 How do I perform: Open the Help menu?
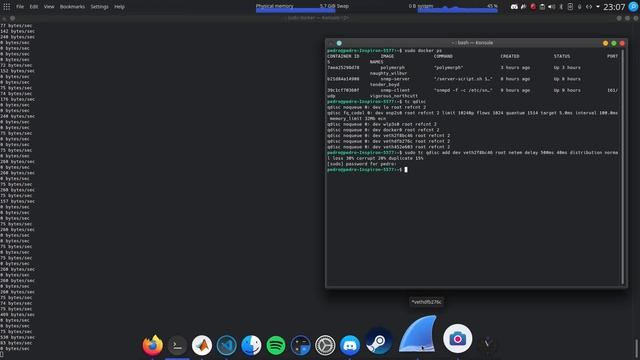click(x=119, y=7)
